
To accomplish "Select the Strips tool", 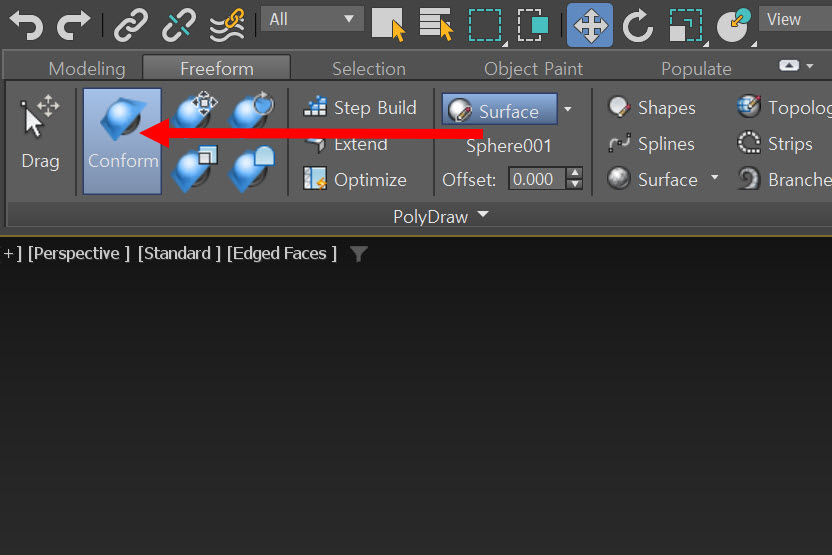I will 775,143.
